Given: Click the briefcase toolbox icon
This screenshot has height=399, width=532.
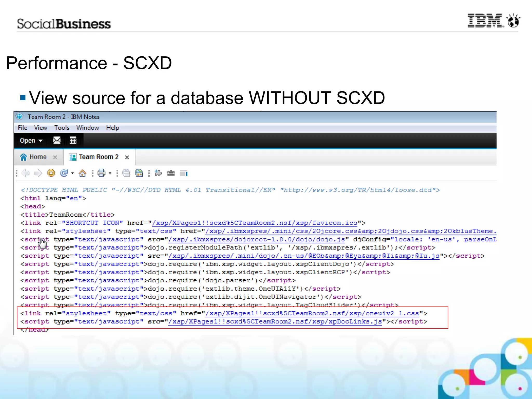Looking at the screenshot, I should pyautogui.click(x=171, y=173).
